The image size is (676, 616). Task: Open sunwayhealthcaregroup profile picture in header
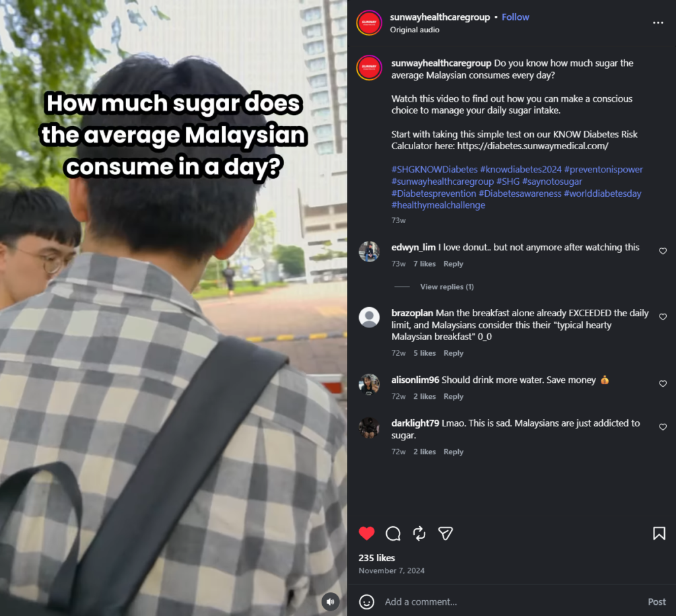pyautogui.click(x=369, y=22)
